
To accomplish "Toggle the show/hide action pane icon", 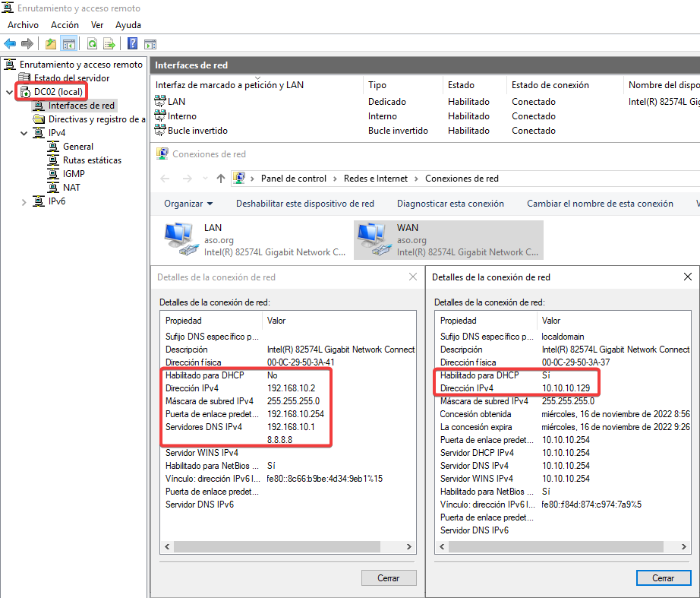I will (150, 43).
